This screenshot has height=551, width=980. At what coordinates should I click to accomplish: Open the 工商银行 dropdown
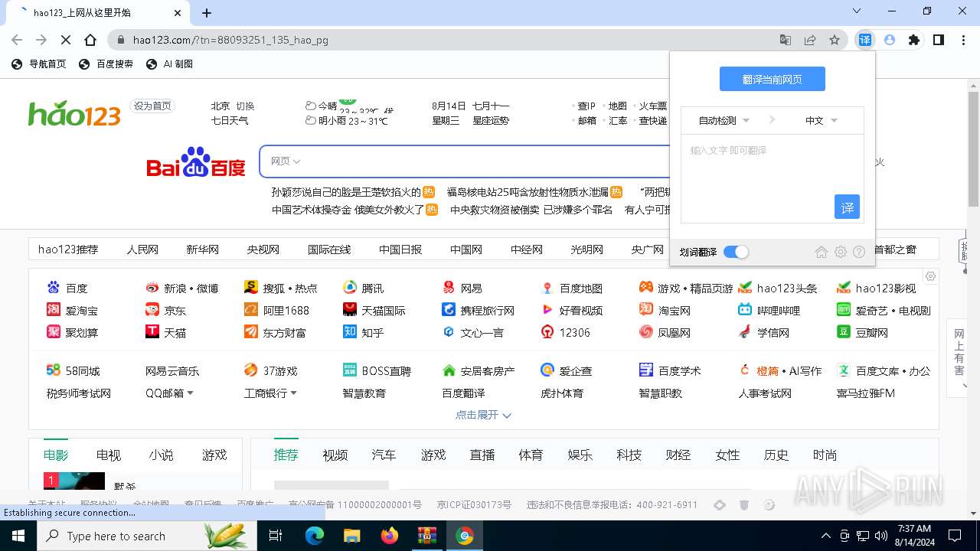coord(270,393)
